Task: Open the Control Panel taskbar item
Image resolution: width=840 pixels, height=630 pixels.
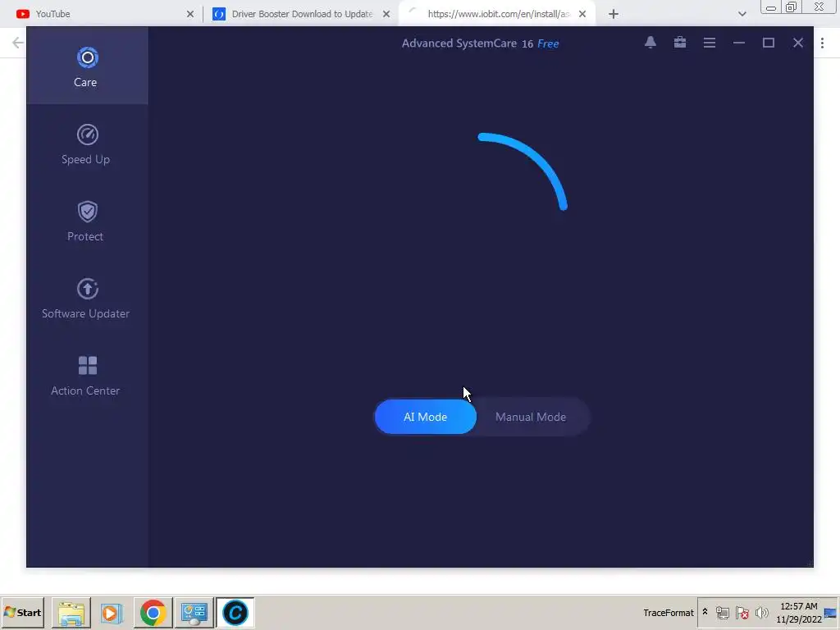Action: [194, 612]
